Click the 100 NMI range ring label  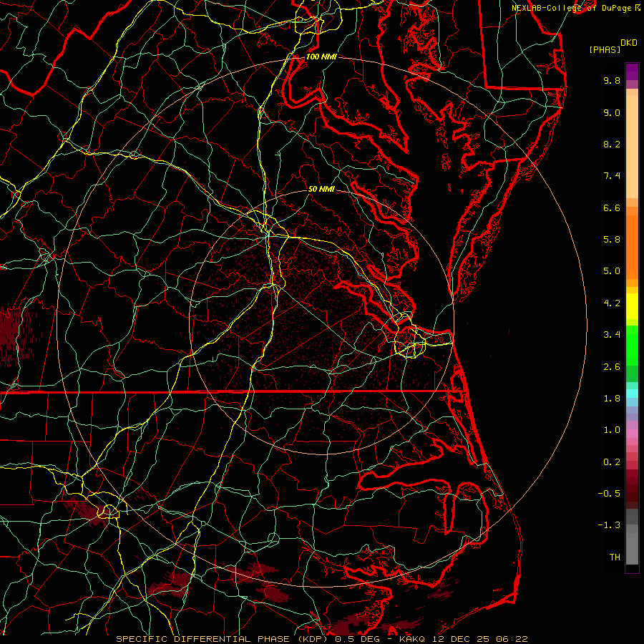pos(321,57)
